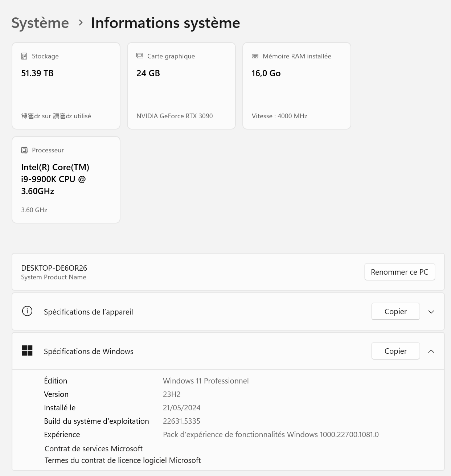Screen dimensions: 451x476
Task: Click the Mémoire RAM installée icon
Action: click(x=255, y=56)
